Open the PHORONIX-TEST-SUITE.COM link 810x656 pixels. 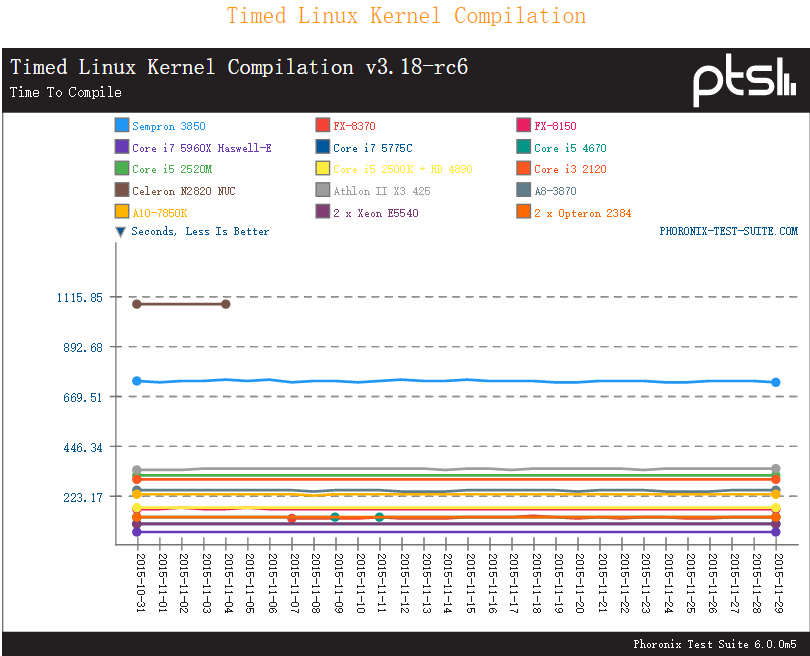[x=728, y=232]
